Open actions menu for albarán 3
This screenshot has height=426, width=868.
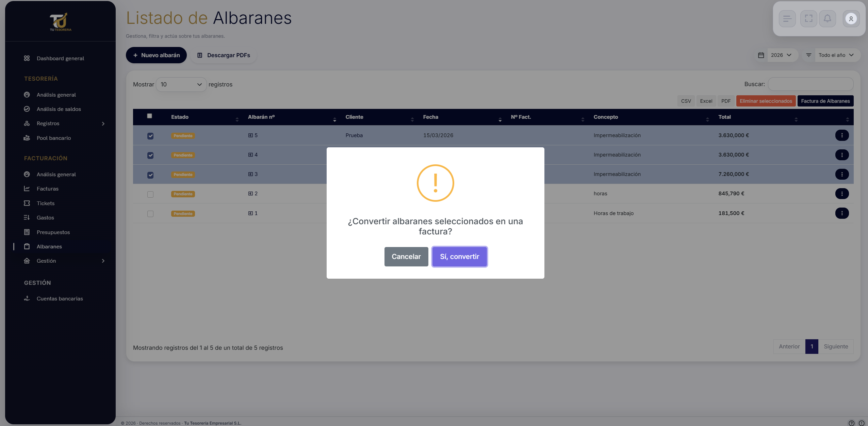click(x=842, y=174)
